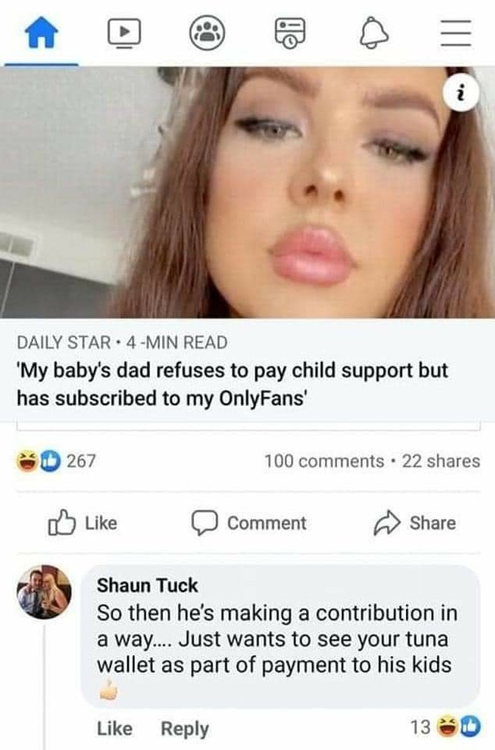View the 22 shares

pyautogui.click(x=440, y=461)
